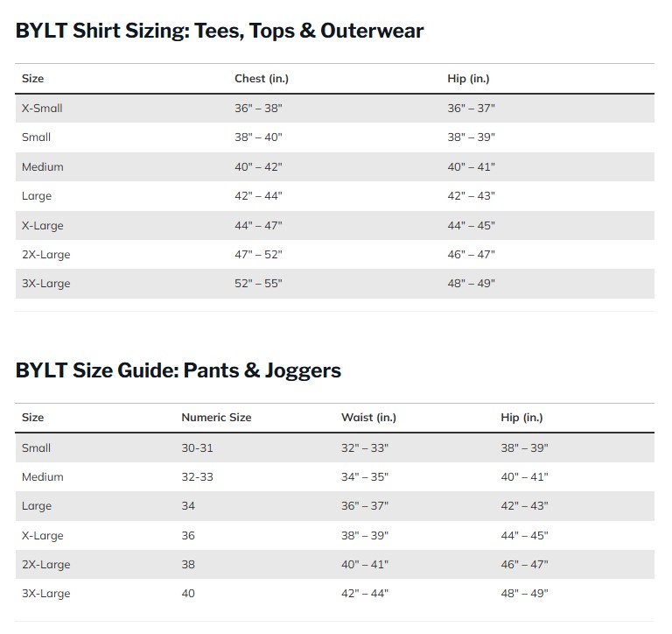This screenshot has width=672, height=634.
Task: Click the 47" – 52" chest measurement
Action: [258, 255]
